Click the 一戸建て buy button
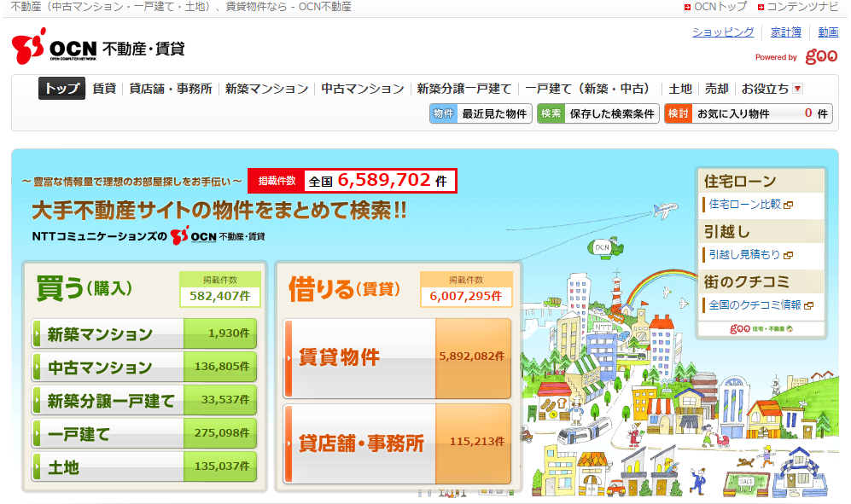Screen dimensions: 851x504 144,433
